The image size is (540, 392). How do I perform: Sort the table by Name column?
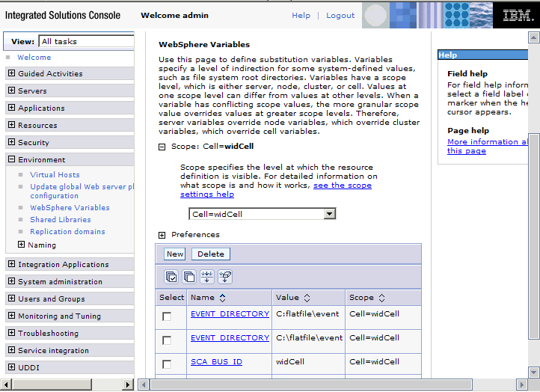point(222,298)
